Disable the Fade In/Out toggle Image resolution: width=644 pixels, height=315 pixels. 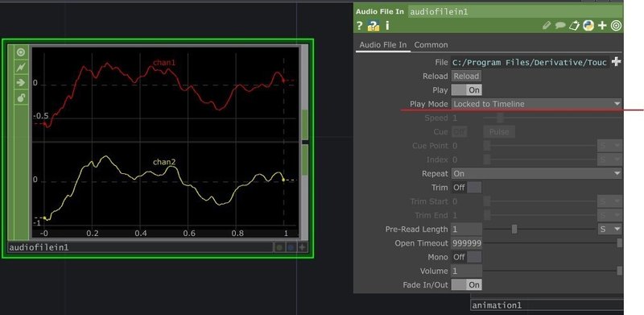[467, 284]
